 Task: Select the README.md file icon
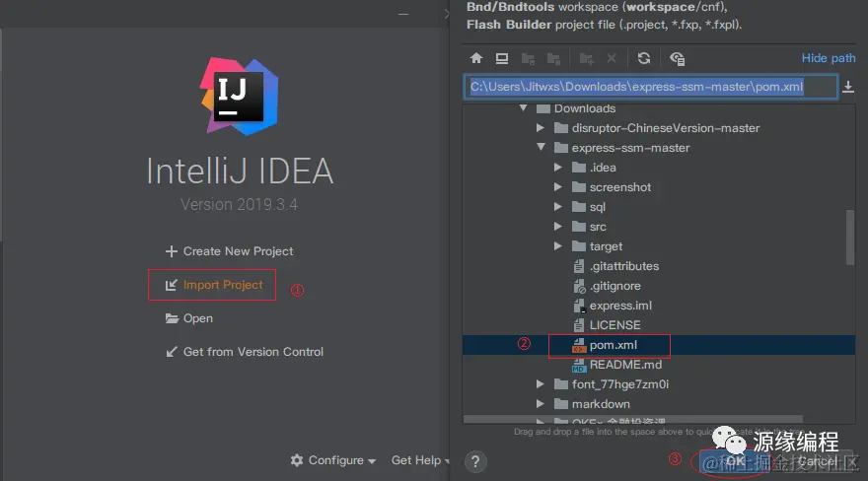tap(578, 365)
